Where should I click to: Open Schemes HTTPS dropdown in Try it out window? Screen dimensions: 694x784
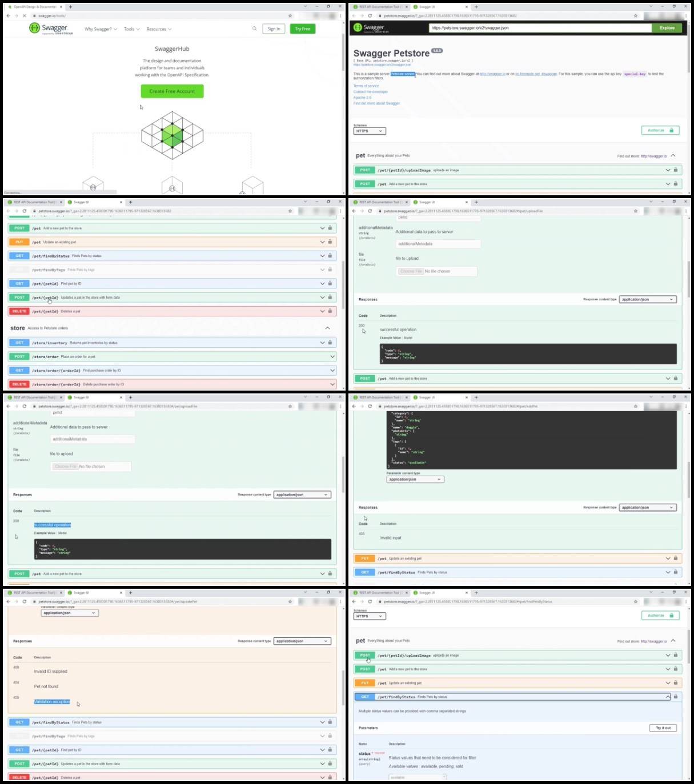tap(370, 616)
